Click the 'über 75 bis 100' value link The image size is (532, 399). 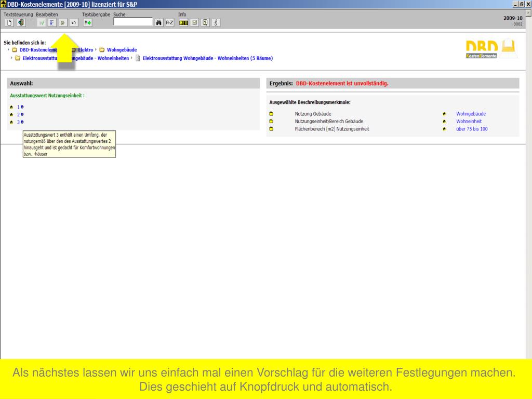pos(472,129)
